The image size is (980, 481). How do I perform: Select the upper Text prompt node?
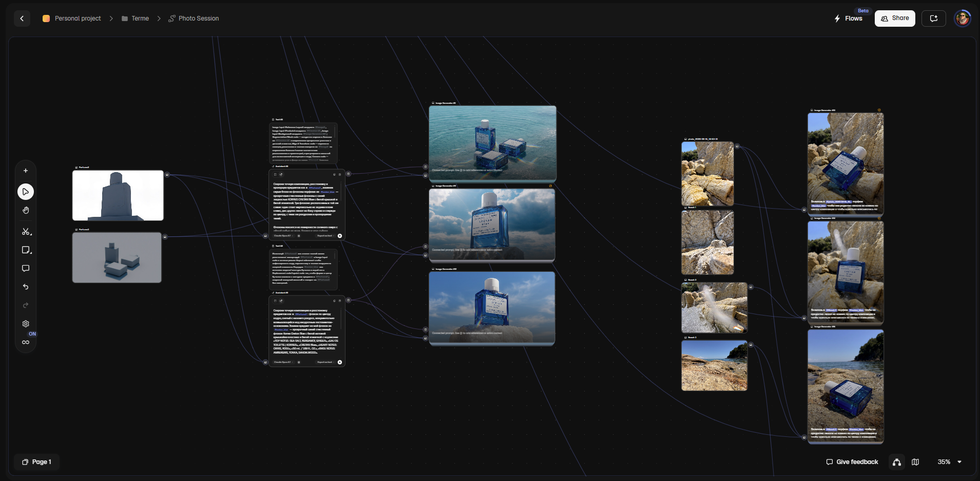click(x=303, y=143)
